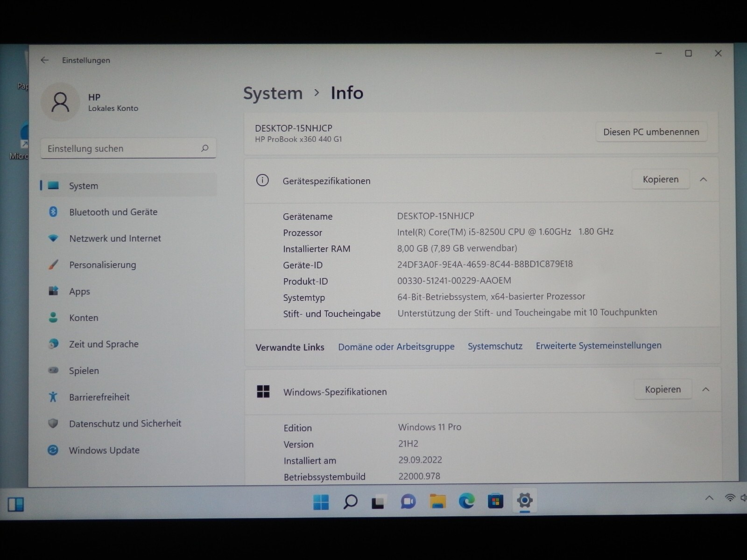This screenshot has height=560, width=747.
Task: Click the Windows Update sync icon
Action: 53,450
